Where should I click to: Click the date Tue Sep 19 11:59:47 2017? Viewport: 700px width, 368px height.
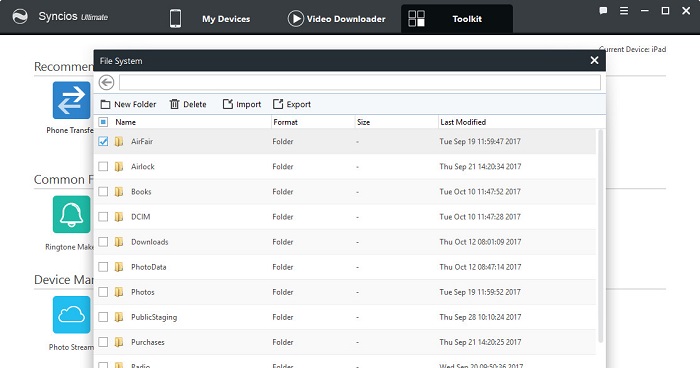480,142
